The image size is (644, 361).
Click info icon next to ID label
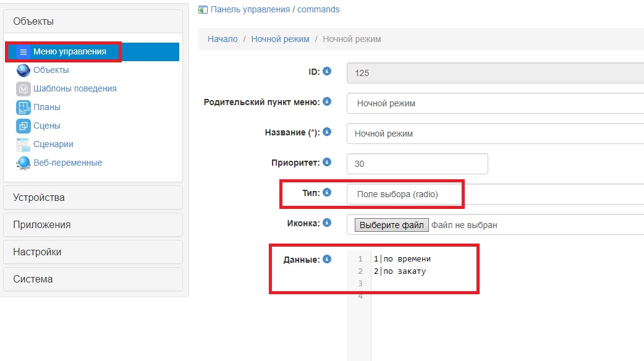[327, 72]
